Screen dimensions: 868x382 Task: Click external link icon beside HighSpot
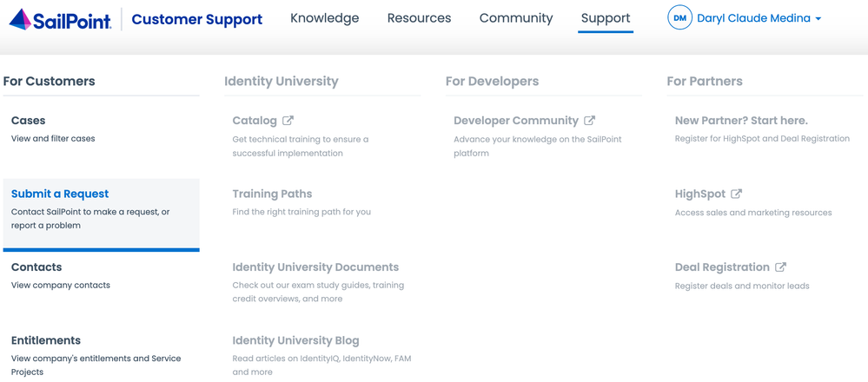click(737, 194)
